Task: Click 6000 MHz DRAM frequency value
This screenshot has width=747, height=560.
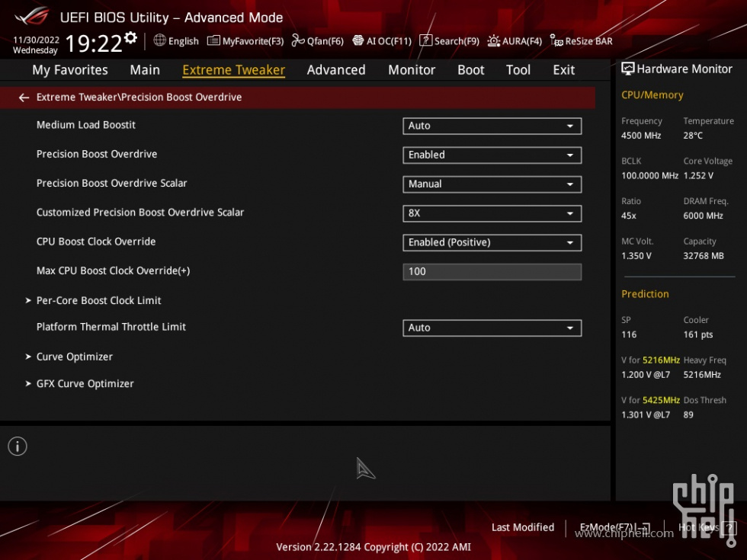Action: [x=703, y=215]
